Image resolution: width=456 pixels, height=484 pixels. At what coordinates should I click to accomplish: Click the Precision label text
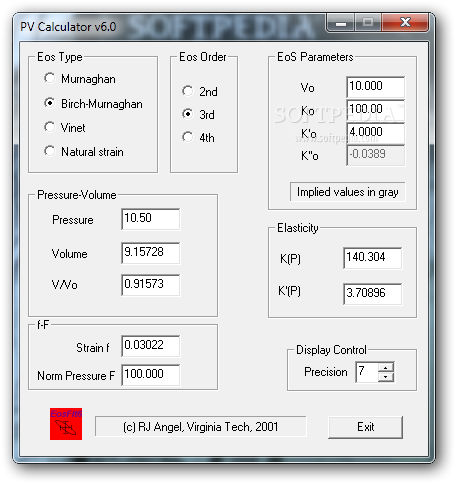(326, 372)
